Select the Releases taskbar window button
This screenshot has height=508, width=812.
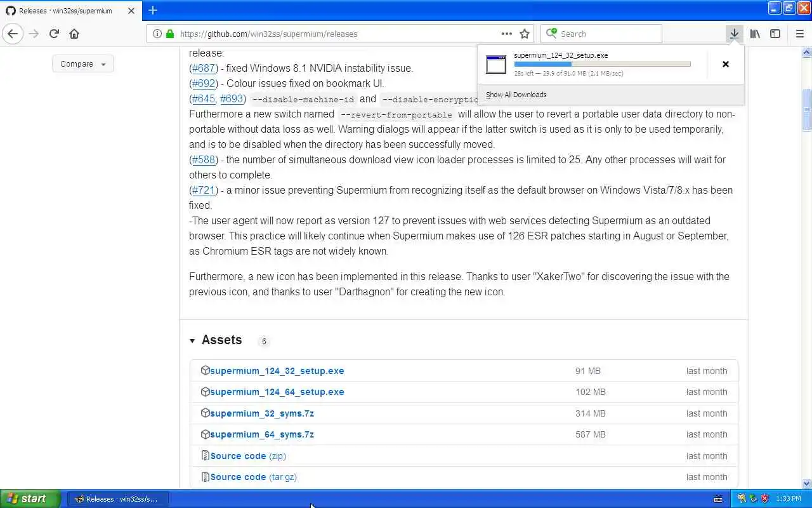point(118,499)
